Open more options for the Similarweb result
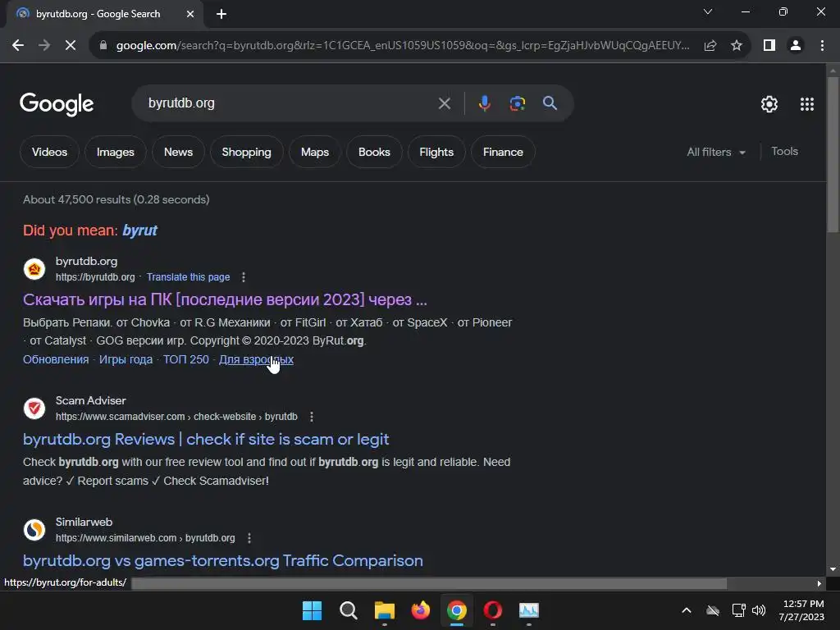The image size is (840, 630). coord(249,538)
